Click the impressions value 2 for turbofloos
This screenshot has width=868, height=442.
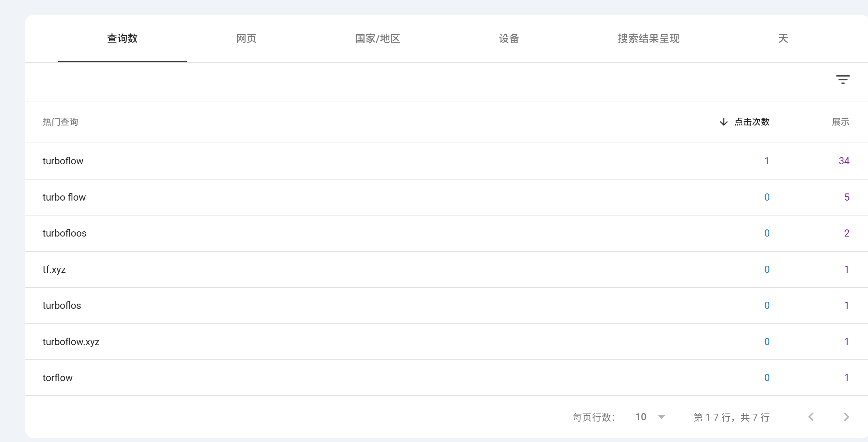tap(847, 233)
